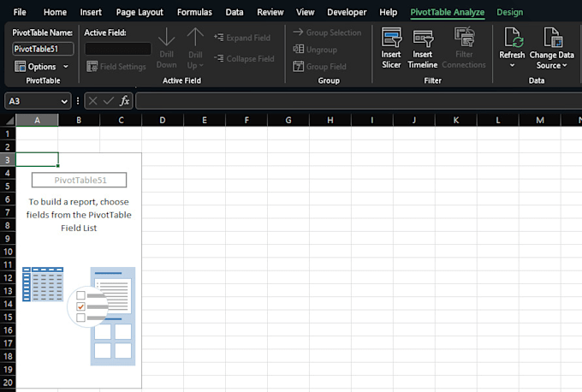Insert a Timeline

(x=423, y=49)
